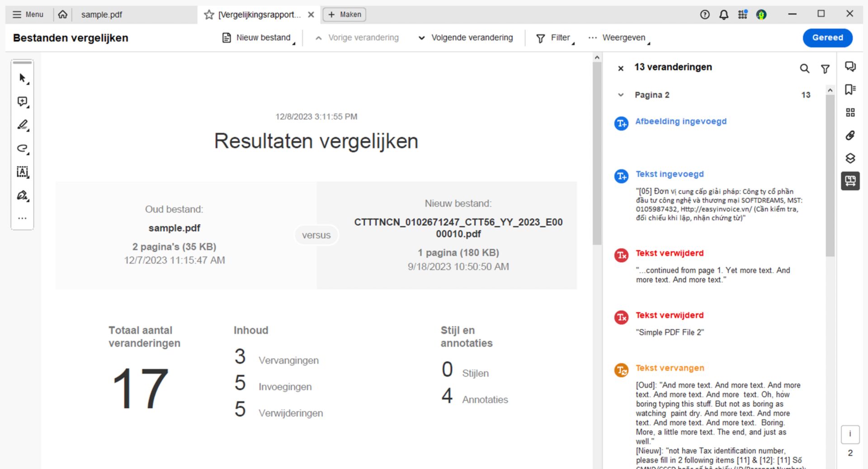Open the Bookmarks panel icon
The width and height of the screenshot is (868, 469).
(850, 90)
